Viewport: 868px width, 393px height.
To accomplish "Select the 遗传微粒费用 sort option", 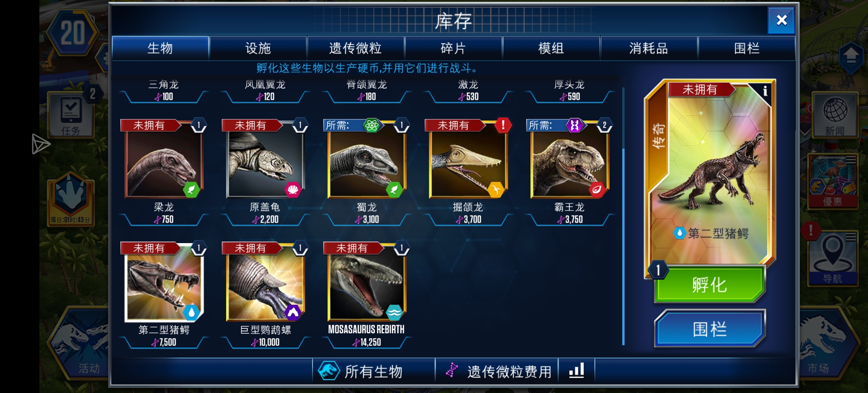I will (x=497, y=371).
